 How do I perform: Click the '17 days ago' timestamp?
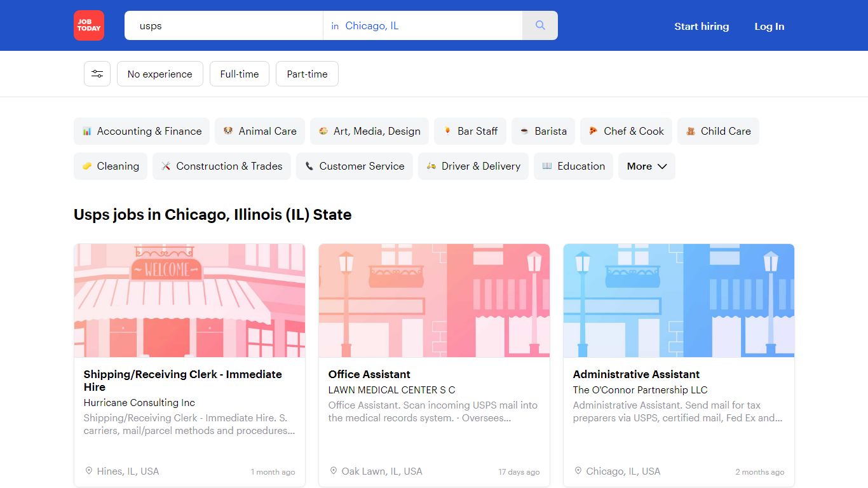[519, 472]
